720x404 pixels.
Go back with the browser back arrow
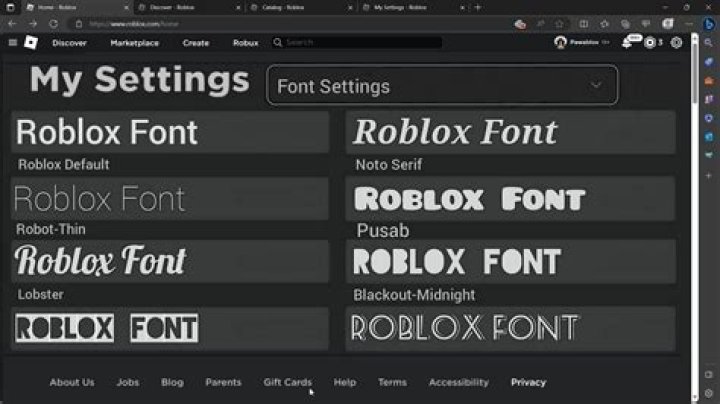pyautogui.click(x=12, y=24)
